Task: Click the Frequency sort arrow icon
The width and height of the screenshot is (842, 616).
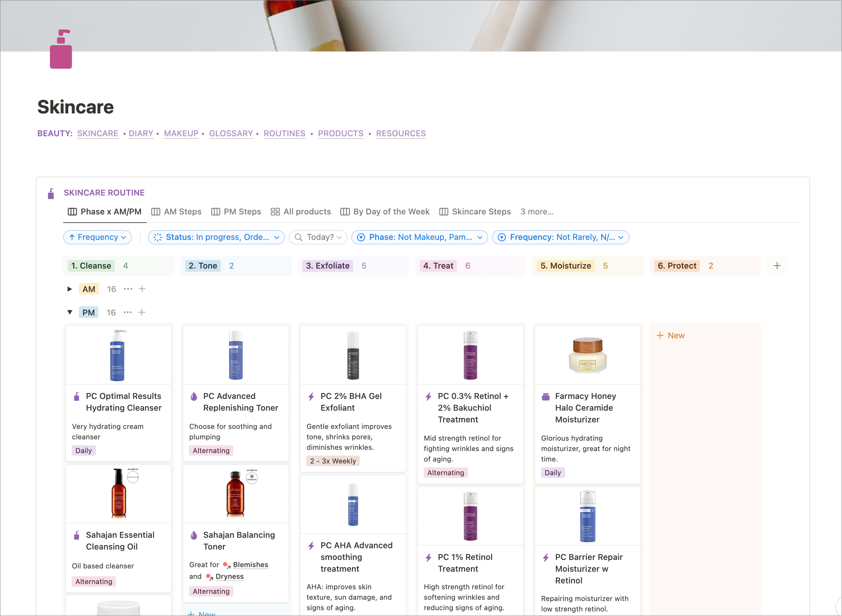Action: coord(72,238)
